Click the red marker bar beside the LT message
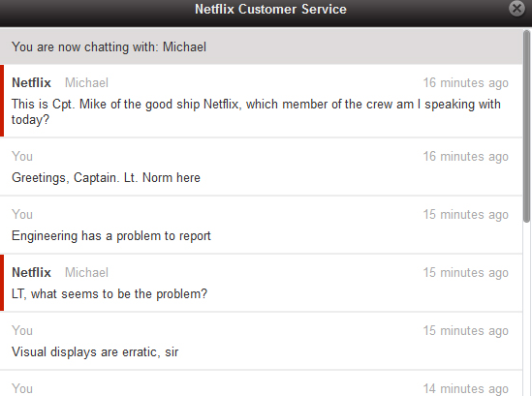The height and width of the screenshot is (396, 532). (x=2, y=283)
